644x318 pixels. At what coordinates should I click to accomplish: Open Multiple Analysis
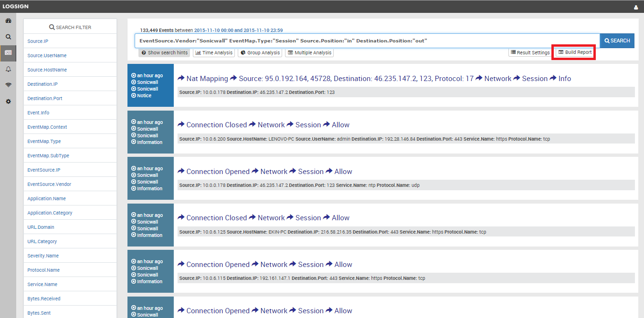click(x=309, y=52)
